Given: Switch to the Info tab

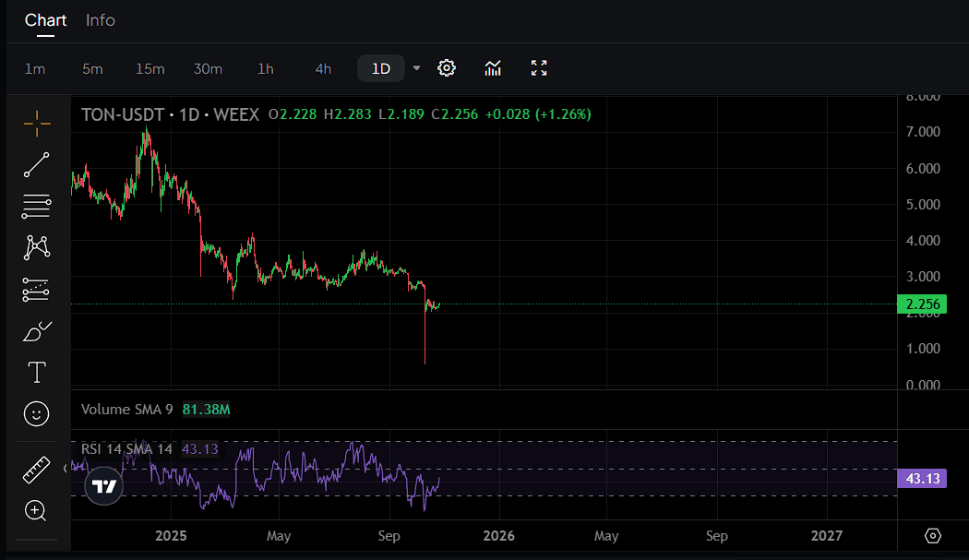Looking at the screenshot, I should tap(100, 20).
